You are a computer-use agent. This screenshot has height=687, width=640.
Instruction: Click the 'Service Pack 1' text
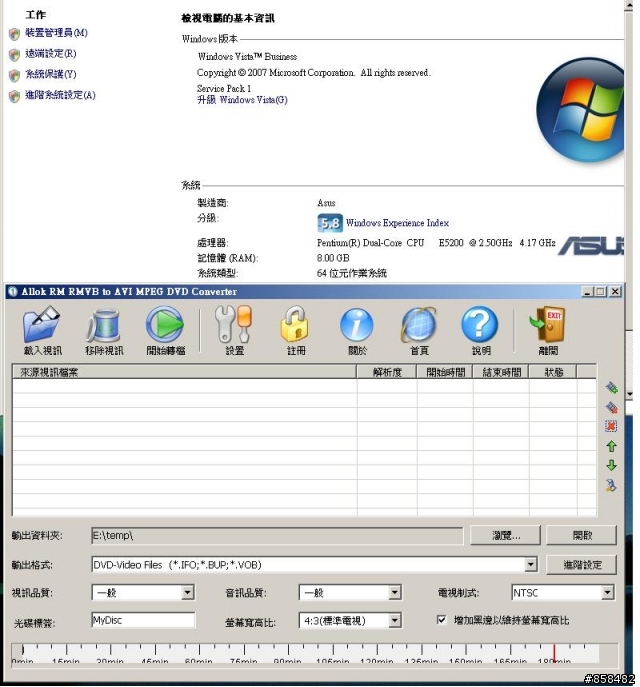(x=224, y=89)
